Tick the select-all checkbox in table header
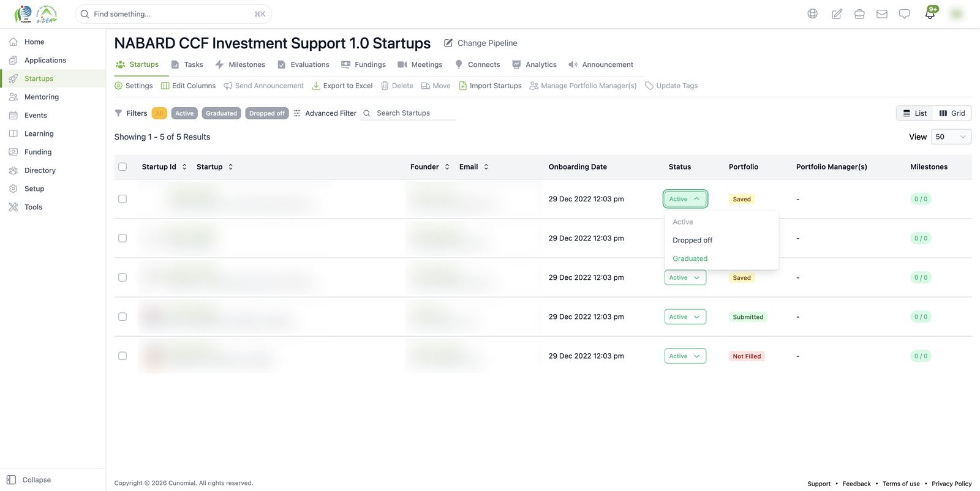This screenshot has width=980, height=491. coord(123,167)
